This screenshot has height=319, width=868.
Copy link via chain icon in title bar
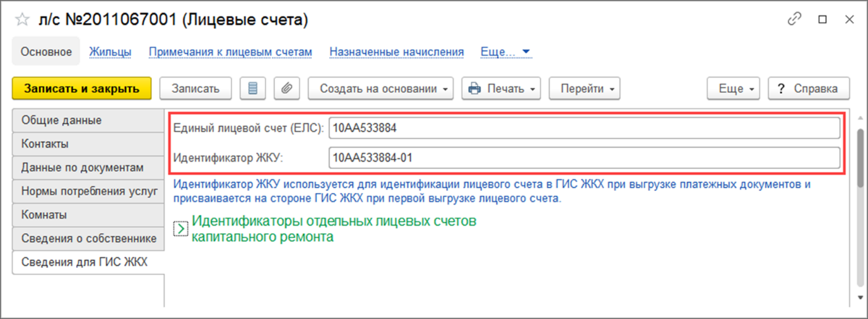tap(794, 20)
